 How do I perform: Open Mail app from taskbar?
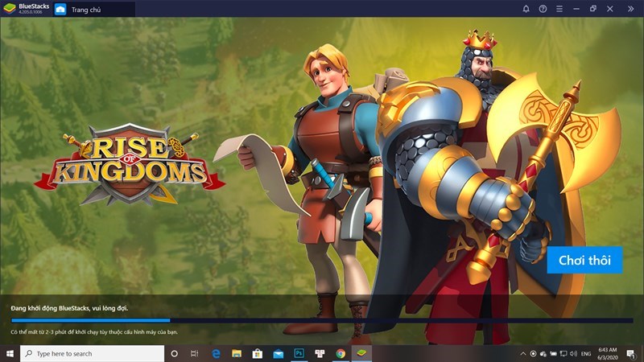(278, 353)
